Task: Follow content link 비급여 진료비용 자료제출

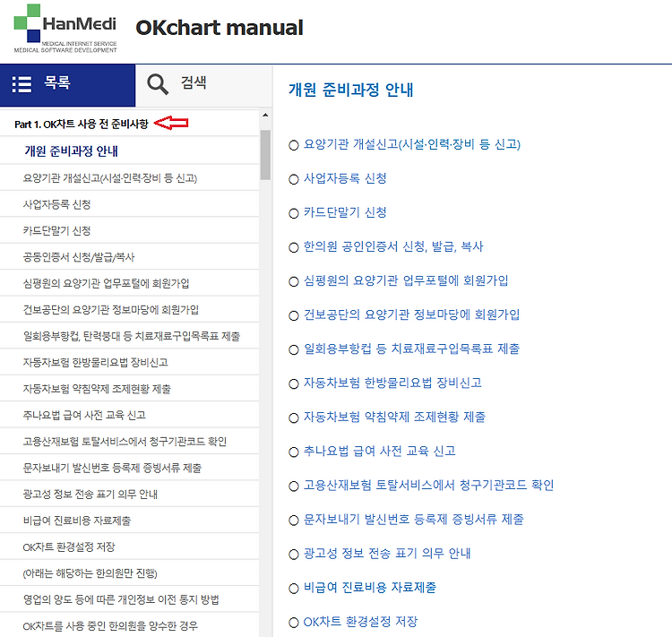Action: click(x=369, y=587)
